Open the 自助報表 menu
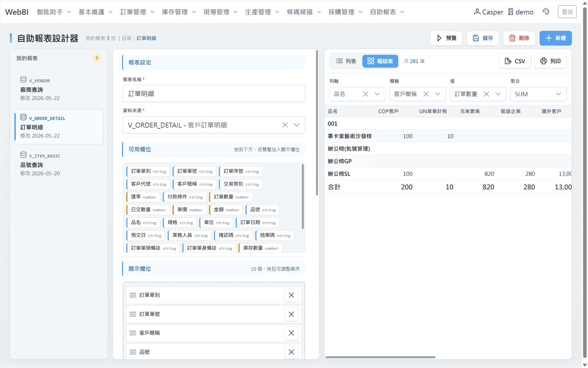This screenshot has width=588, height=368. pos(387,12)
